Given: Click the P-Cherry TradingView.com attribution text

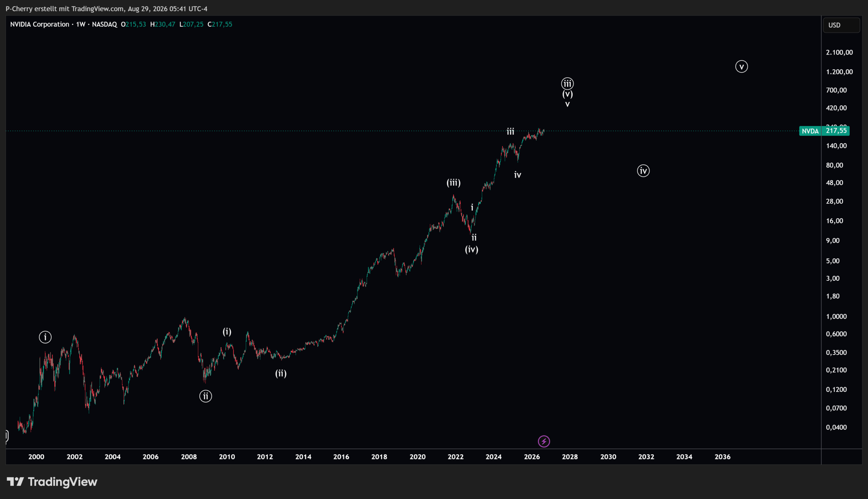Looking at the screenshot, I should click(106, 8).
